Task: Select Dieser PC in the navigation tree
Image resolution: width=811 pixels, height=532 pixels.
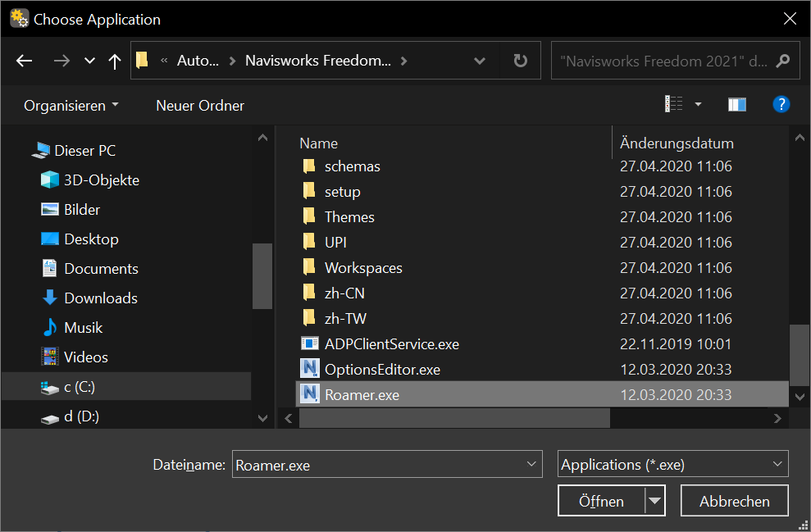Action: point(74,151)
